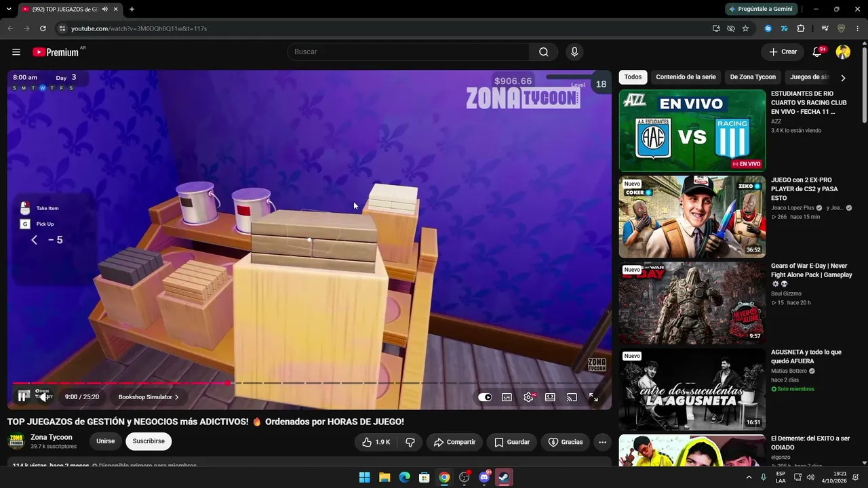Select the De Zona Tycoon chip
The height and width of the screenshot is (488, 868).
click(753, 77)
